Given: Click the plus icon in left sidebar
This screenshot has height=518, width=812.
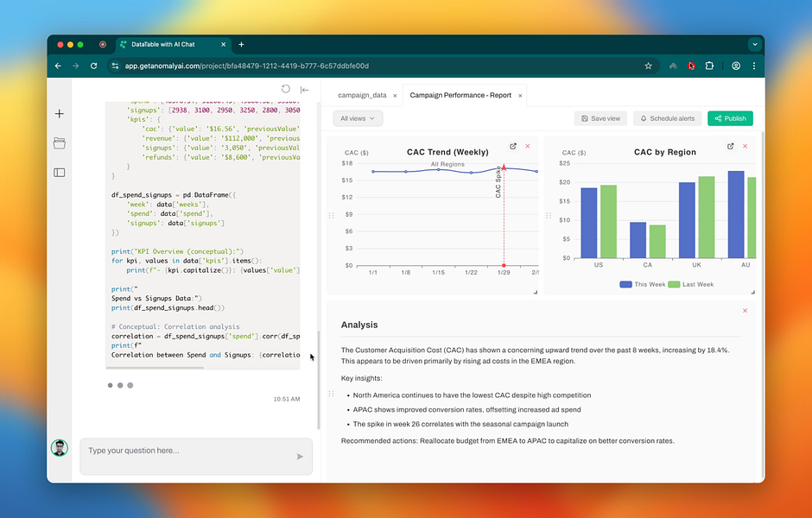Looking at the screenshot, I should pos(60,114).
